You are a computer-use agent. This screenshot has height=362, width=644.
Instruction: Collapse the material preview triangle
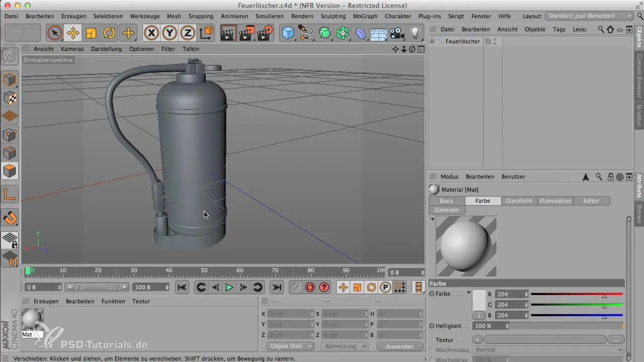pos(432,219)
